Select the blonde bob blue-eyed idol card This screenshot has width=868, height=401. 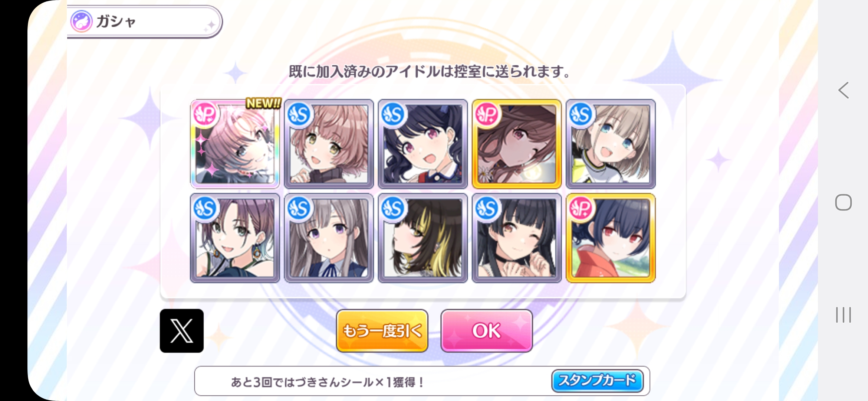pyautogui.click(x=611, y=144)
